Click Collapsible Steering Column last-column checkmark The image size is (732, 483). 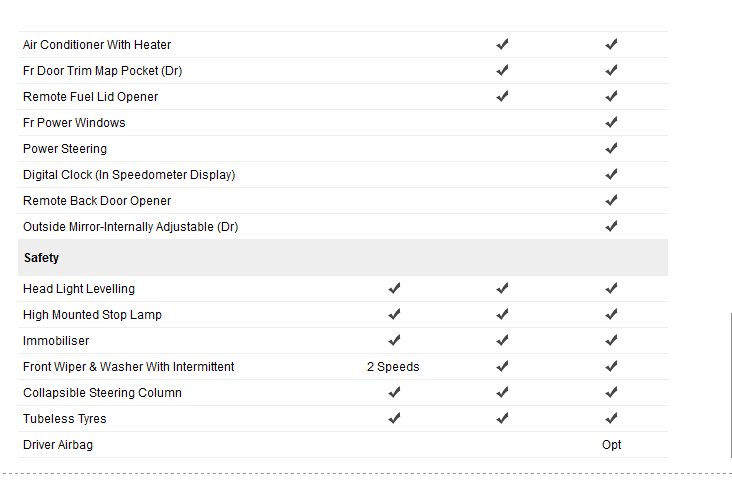pyautogui.click(x=612, y=393)
